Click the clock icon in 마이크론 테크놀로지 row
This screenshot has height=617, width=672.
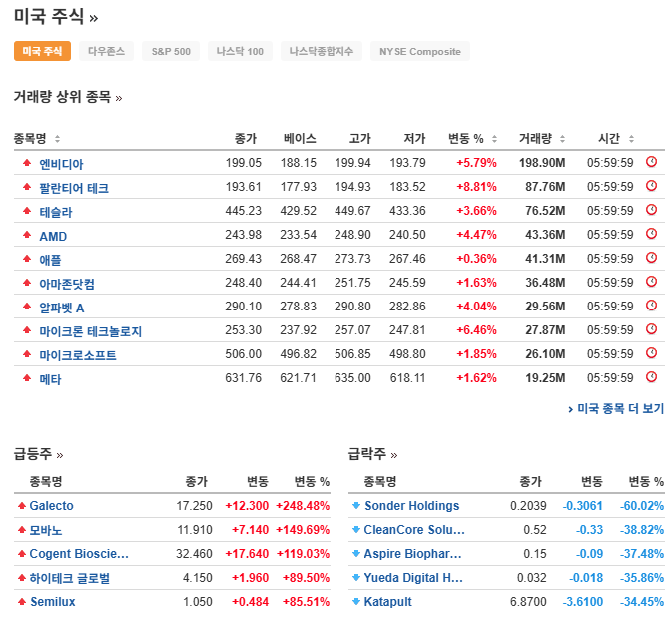coord(651,329)
